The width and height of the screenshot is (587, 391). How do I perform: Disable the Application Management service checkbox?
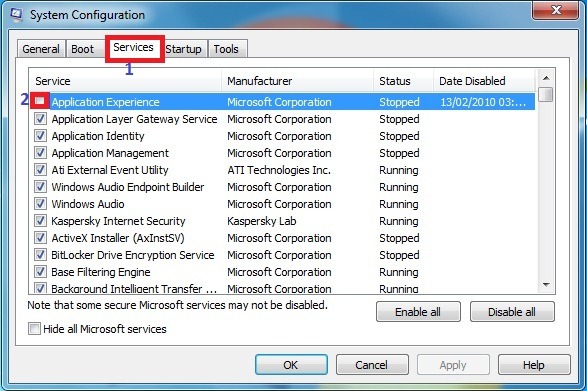pos(40,153)
